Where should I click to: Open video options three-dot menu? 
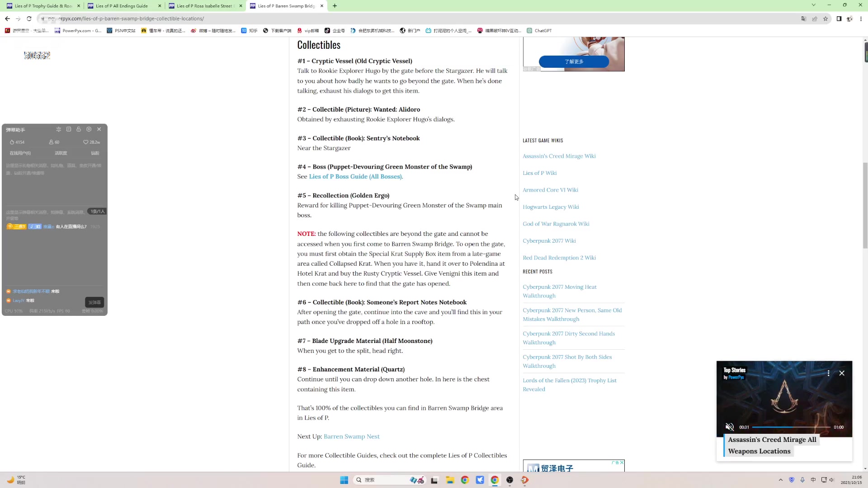(828, 373)
